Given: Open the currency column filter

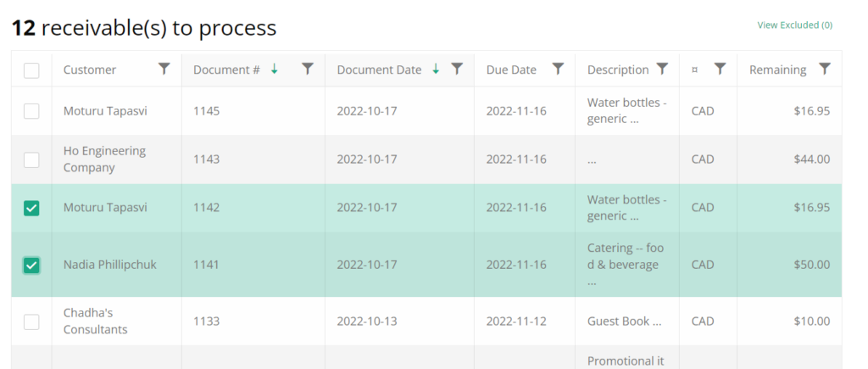Looking at the screenshot, I should pos(720,69).
